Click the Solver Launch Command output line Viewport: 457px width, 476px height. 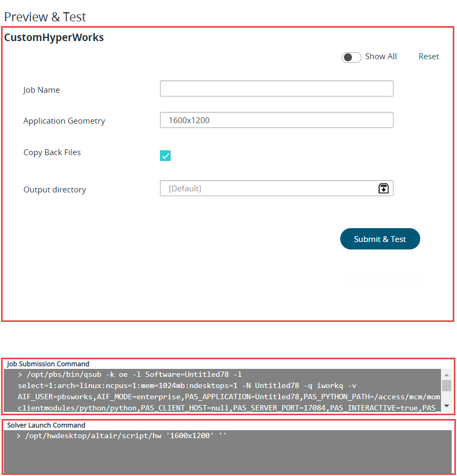click(x=122, y=436)
